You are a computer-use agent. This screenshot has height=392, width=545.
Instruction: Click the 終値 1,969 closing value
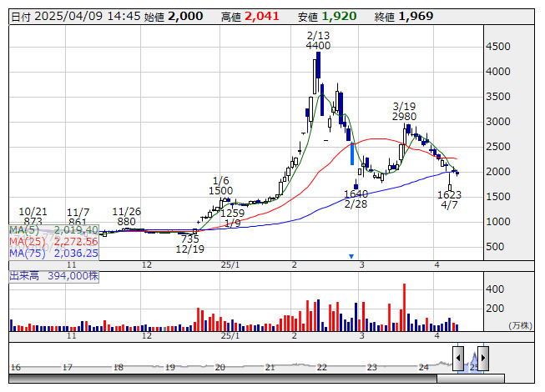pyautogui.click(x=418, y=16)
